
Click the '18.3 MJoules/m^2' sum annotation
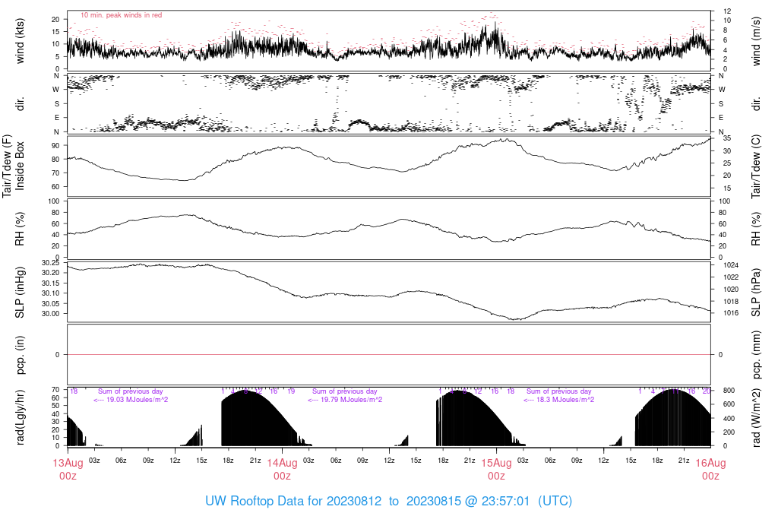tap(558, 400)
